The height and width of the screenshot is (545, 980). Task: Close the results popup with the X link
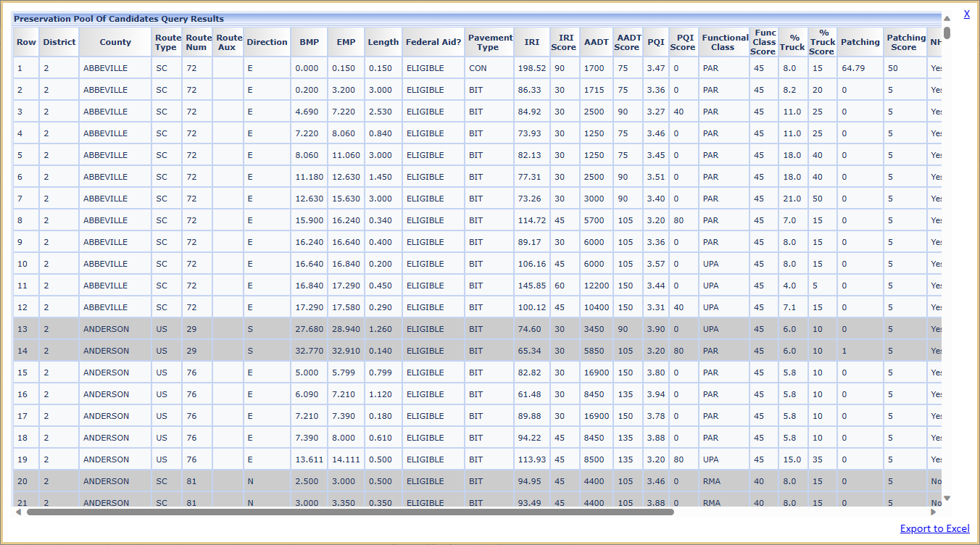point(966,14)
